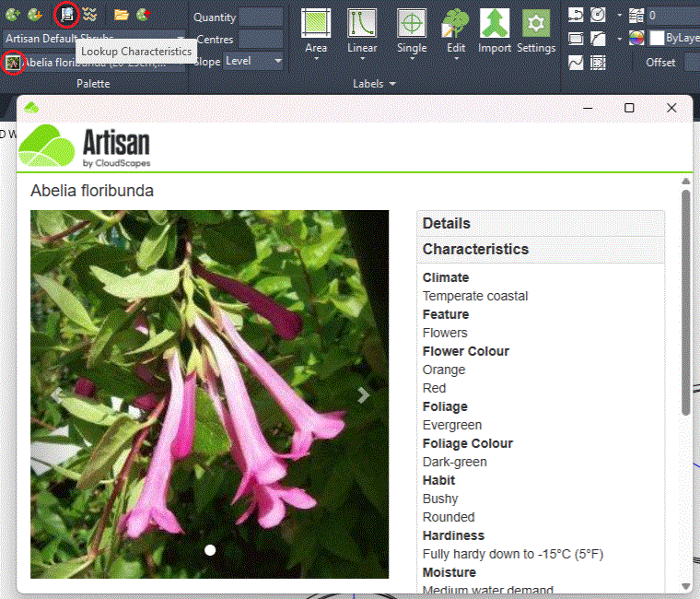The image size is (700, 599).
Task: Click the yellow folder icon in Palette
Action: [x=122, y=14]
